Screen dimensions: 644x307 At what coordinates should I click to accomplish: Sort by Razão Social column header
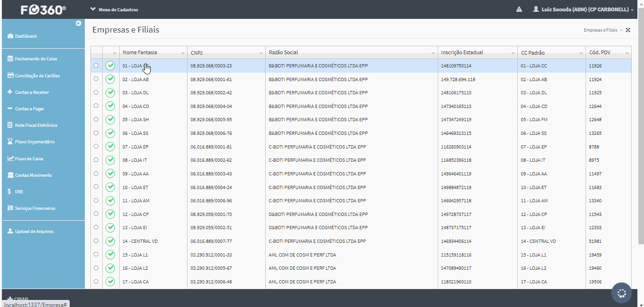click(283, 52)
